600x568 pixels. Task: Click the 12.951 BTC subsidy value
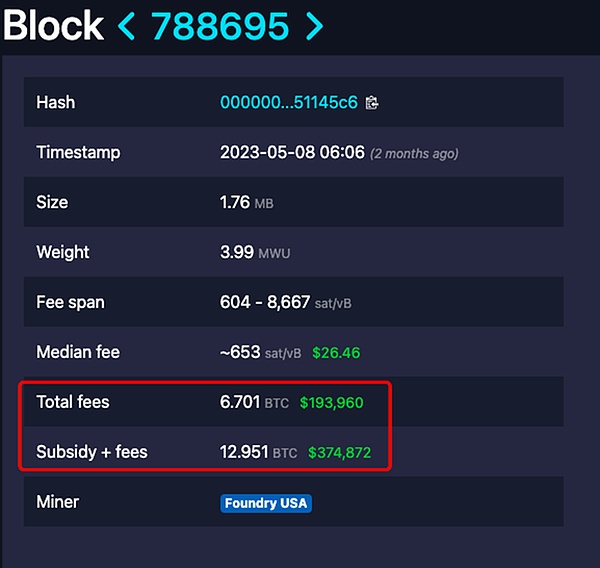pyautogui.click(x=258, y=452)
